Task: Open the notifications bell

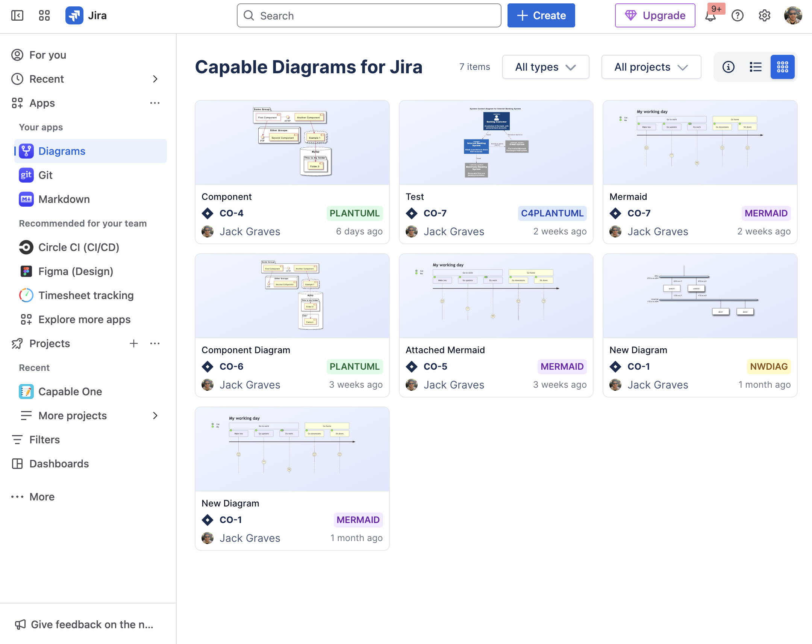Action: 710,16
